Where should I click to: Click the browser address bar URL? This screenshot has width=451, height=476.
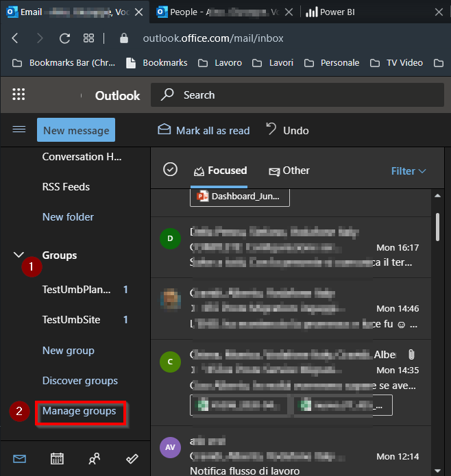pyautogui.click(x=213, y=38)
